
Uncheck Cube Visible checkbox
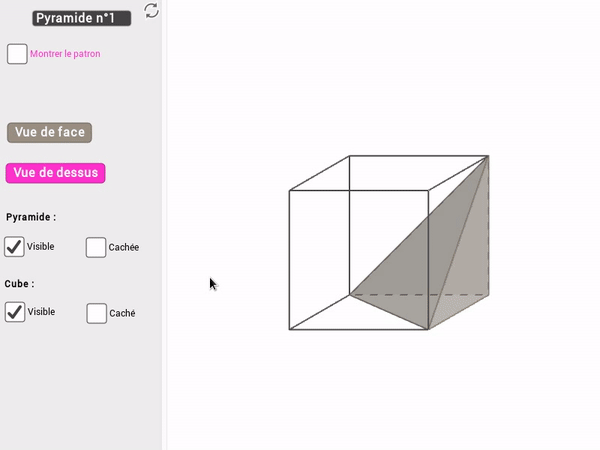click(15, 312)
